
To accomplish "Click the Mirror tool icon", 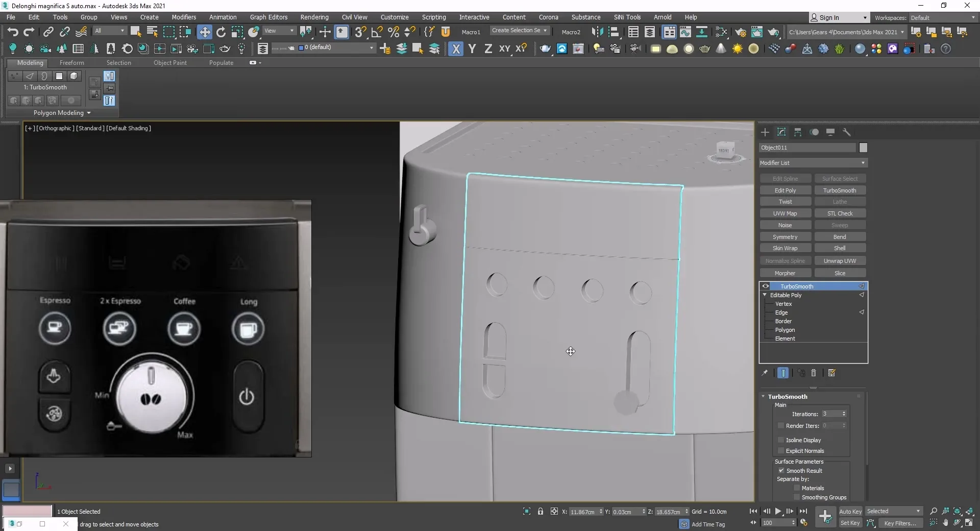I will pos(596,32).
